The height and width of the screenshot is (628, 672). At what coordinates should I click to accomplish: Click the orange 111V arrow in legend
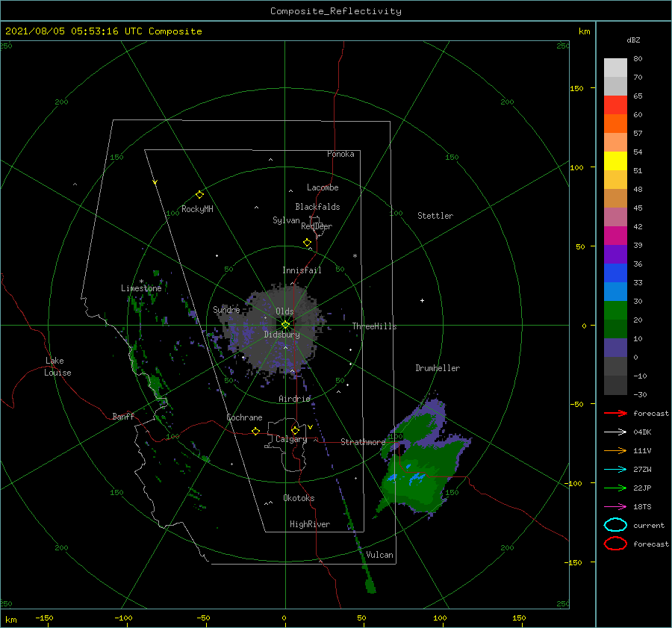pos(615,450)
